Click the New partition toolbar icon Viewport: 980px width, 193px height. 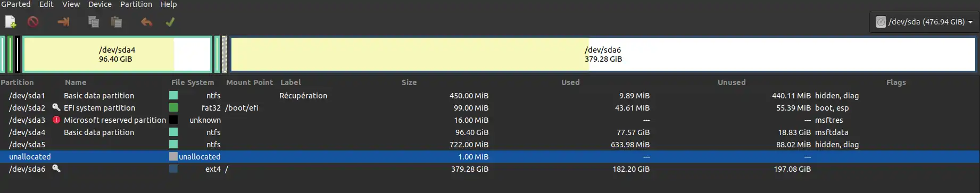11,22
